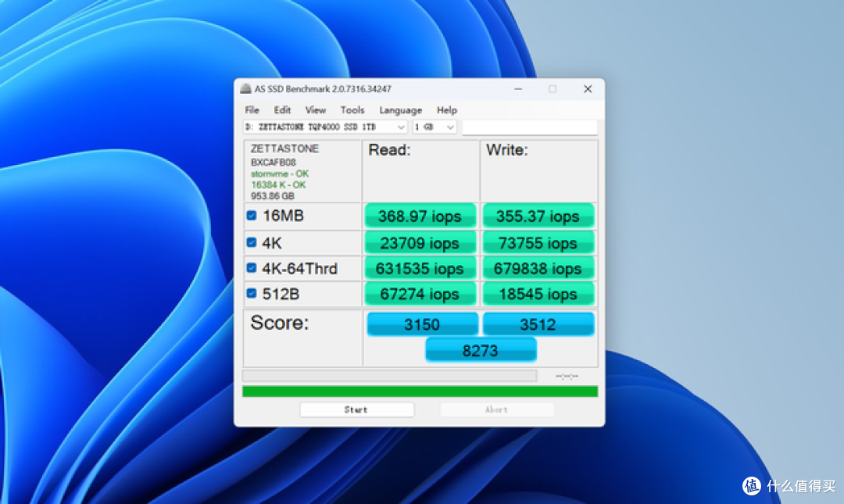844x504 pixels.
Task: Click 4K-64Thrd write result 679838 iops
Action: 538,268
